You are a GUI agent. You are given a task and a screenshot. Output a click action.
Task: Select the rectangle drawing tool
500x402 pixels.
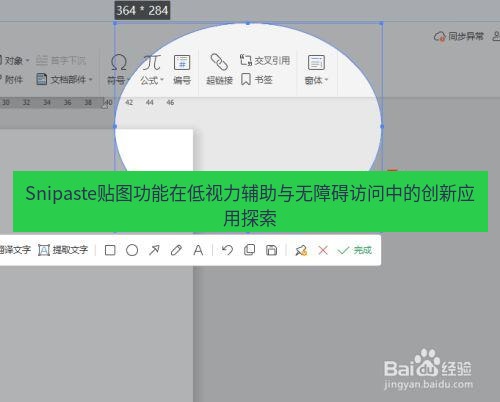[110, 250]
